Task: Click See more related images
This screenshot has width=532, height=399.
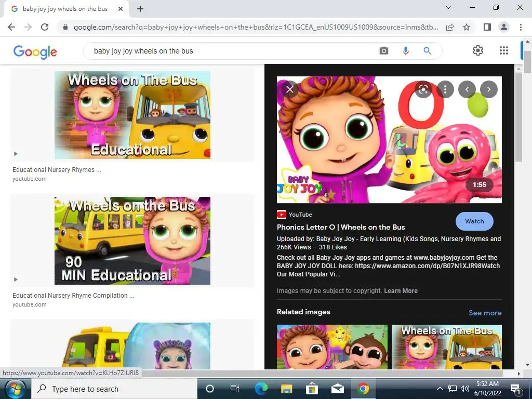Action: [485, 313]
